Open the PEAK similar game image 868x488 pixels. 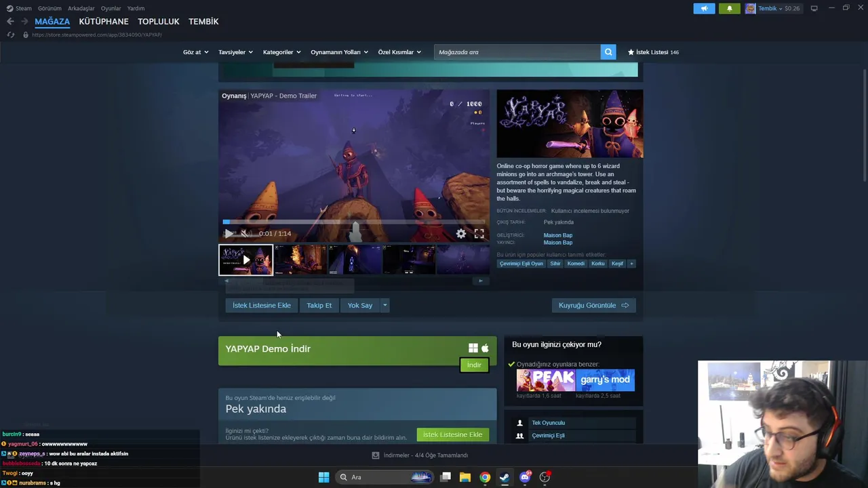(545, 380)
